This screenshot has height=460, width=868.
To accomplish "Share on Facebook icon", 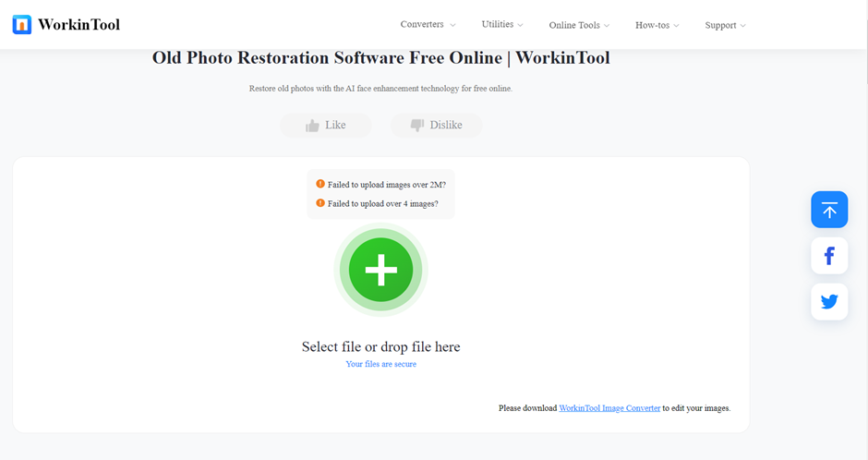I will coord(829,256).
